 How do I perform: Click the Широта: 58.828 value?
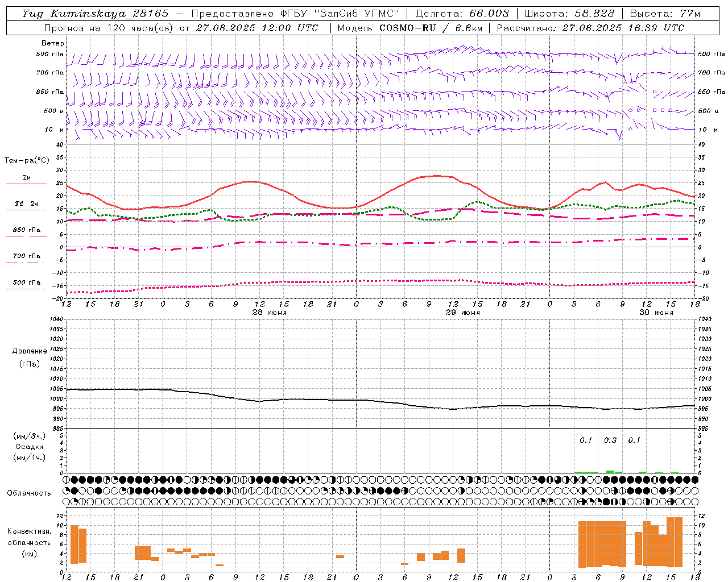569,14
